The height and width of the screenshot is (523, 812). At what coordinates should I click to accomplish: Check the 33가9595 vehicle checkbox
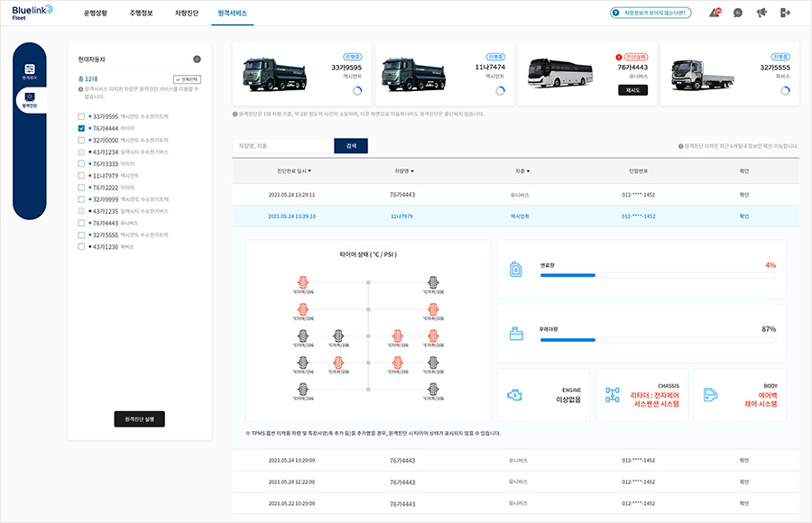(x=82, y=117)
